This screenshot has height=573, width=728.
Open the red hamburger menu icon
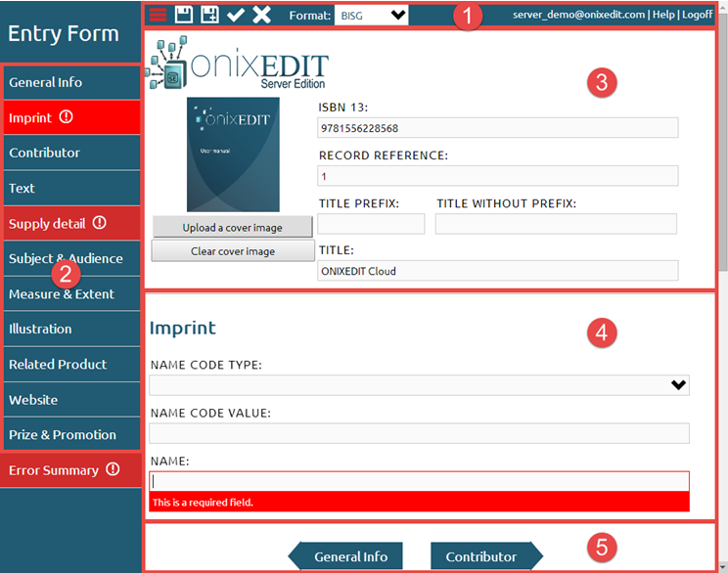pyautogui.click(x=158, y=15)
